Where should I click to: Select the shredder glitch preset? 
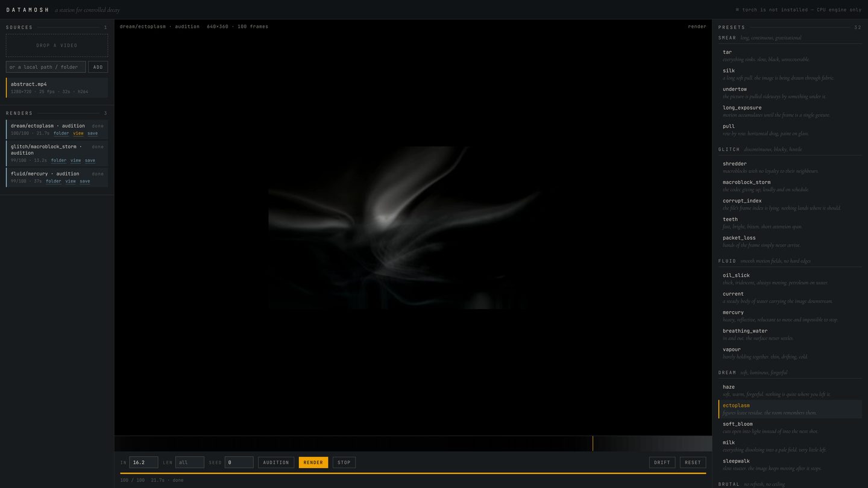790,167
